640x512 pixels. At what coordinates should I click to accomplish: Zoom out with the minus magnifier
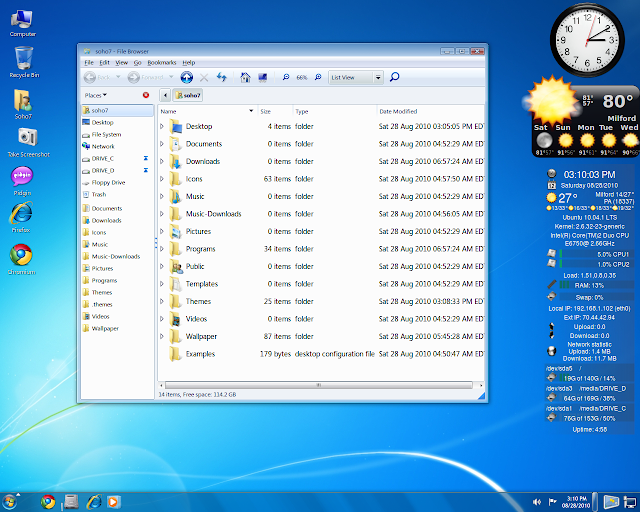pyautogui.click(x=286, y=77)
